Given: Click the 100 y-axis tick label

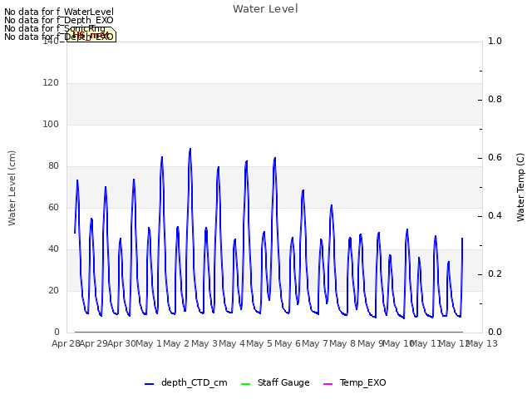Looking at the screenshot, I should tap(51, 125).
